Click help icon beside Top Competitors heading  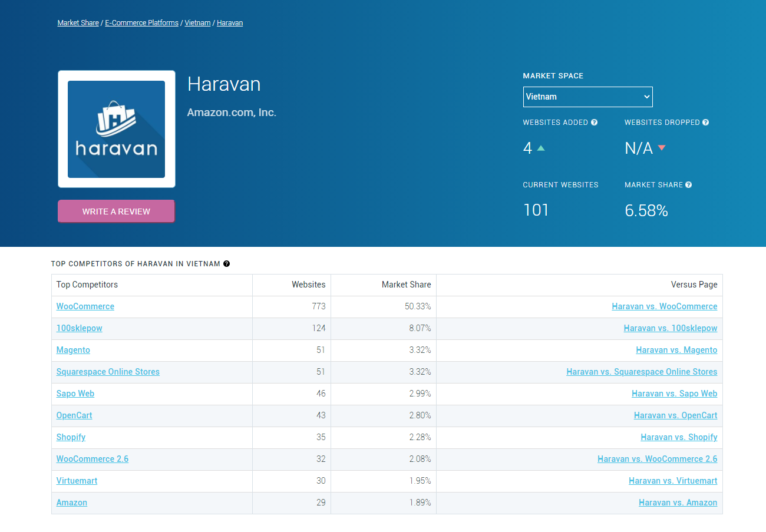tap(227, 264)
